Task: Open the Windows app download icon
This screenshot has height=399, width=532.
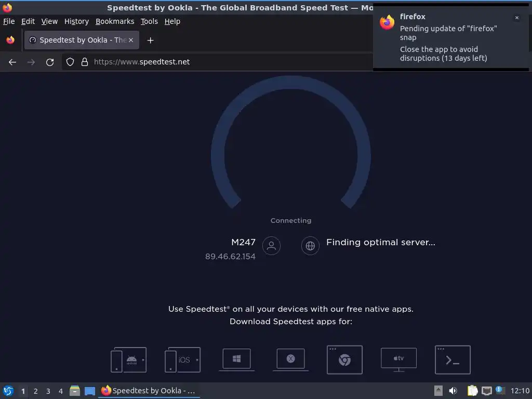Action: pyautogui.click(x=236, y=360)
